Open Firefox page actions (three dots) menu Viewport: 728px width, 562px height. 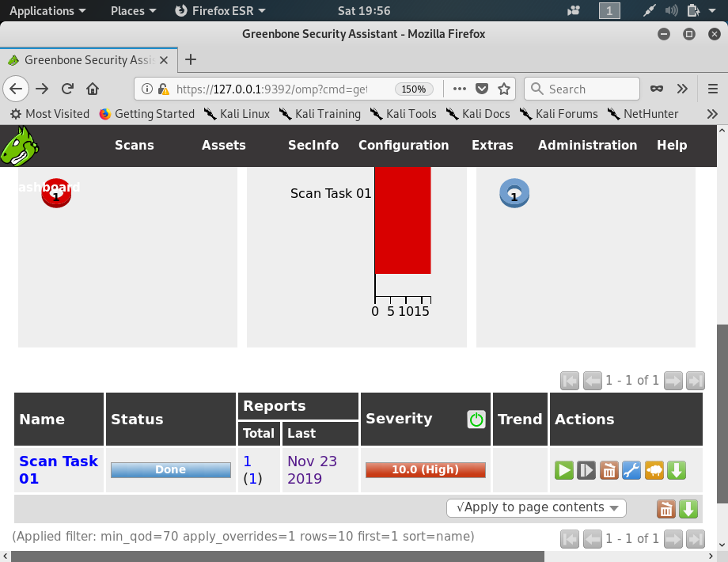[460, 89]
